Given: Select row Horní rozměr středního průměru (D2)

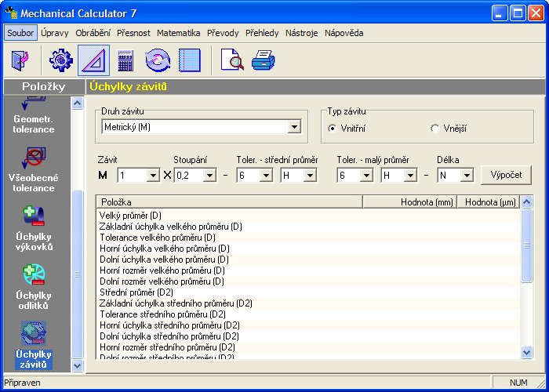Looking at the screenshot, I should tap(308, 347).
